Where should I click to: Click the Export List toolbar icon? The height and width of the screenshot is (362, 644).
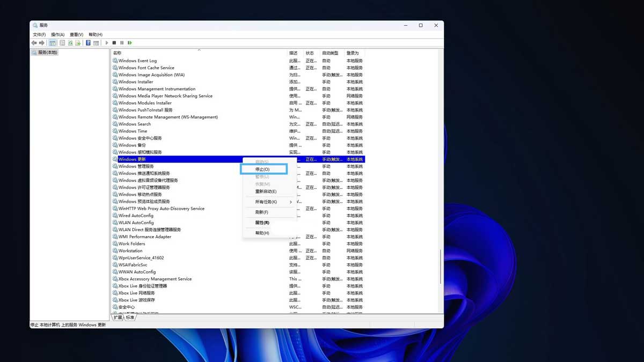(x=78, y=42)
